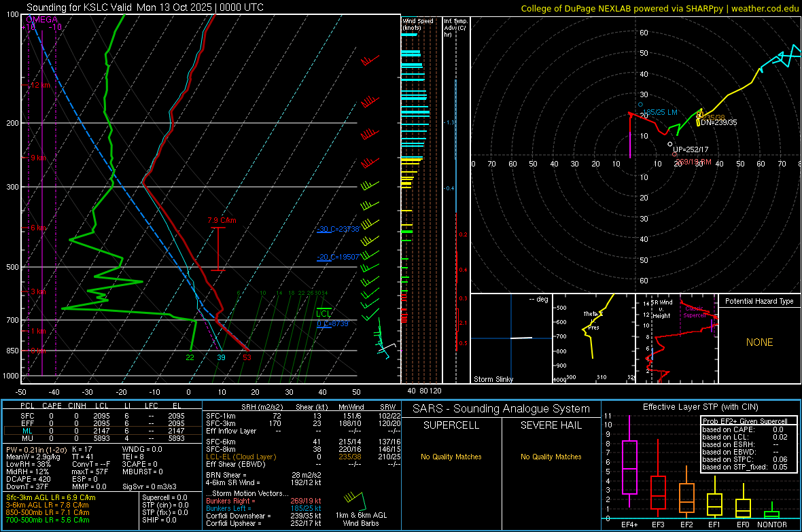Click the '850-500mb LR = 7.1 C/km' line
The image size is (802, 532).
pos(48,512)
